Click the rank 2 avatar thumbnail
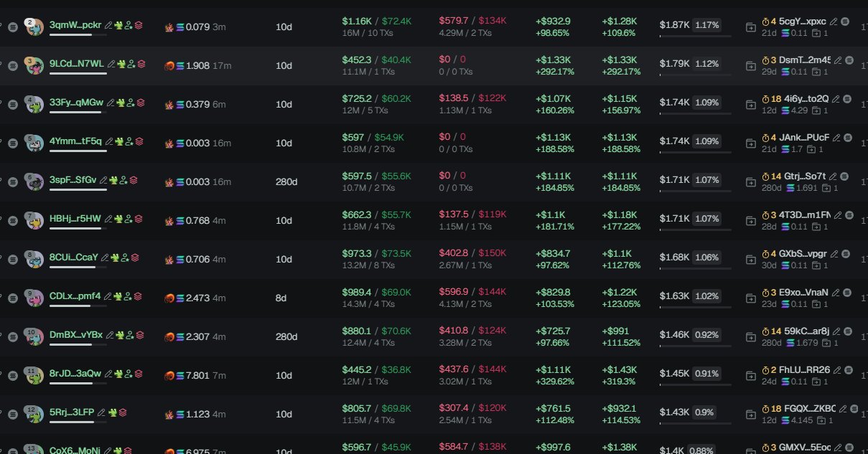This screenshot has height=454, width=868. [34, 27]
